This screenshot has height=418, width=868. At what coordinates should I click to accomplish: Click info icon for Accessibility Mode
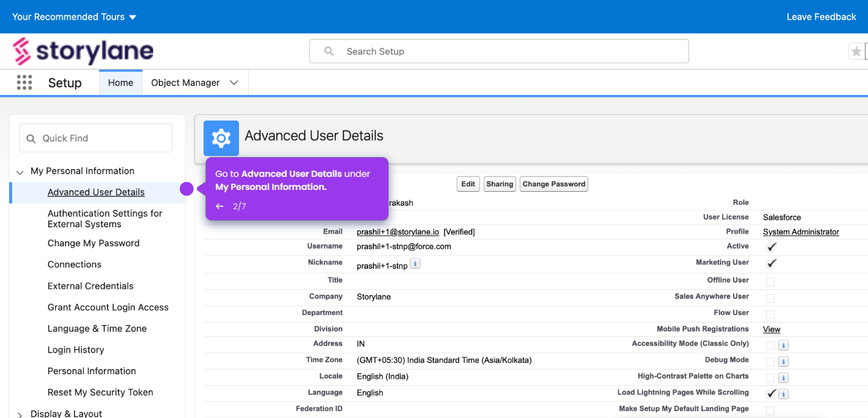(783, 345)
